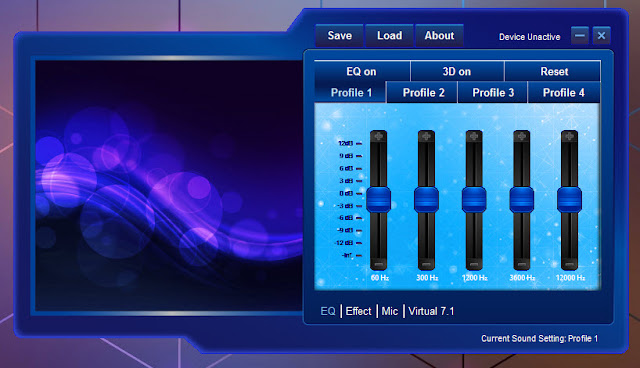
Task: Click the Save button
Action: (340, 35)
